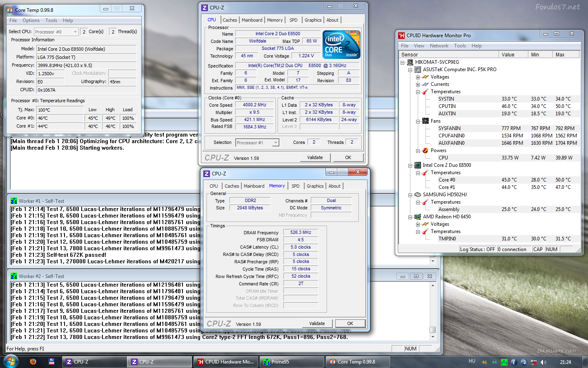Screen dimensions: 588x368
Task: Click the HIKOMAT-SVCP9EG computer icon
Action: 410,62
